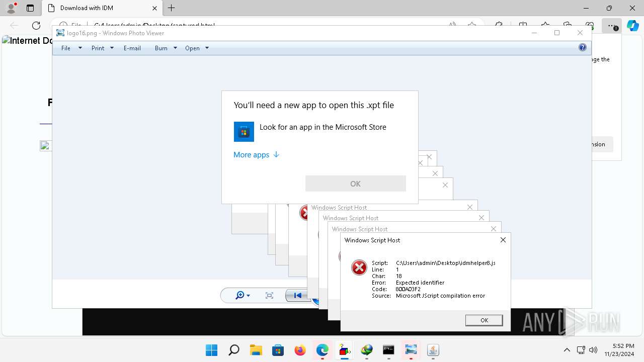
Task: Open the File menu in Photo Viewer
Action: tap(66, 48)
